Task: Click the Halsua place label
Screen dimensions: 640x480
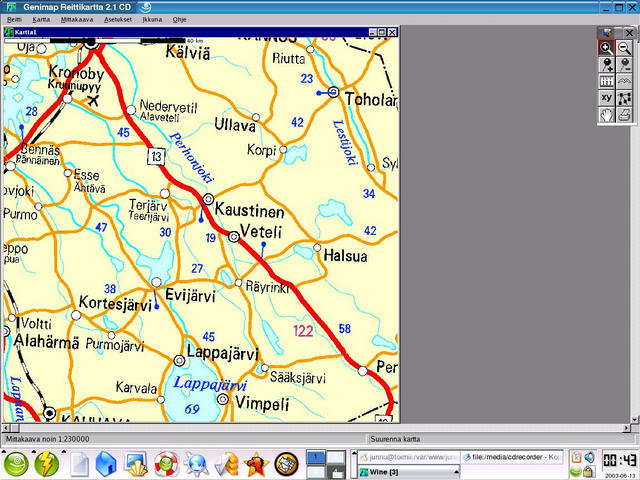Action: [345, 256]
